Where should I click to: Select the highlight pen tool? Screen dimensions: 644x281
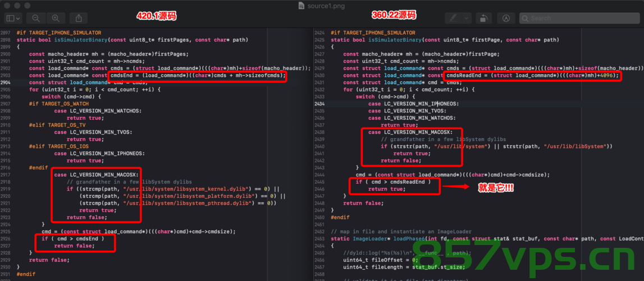(x=454, y=18)
